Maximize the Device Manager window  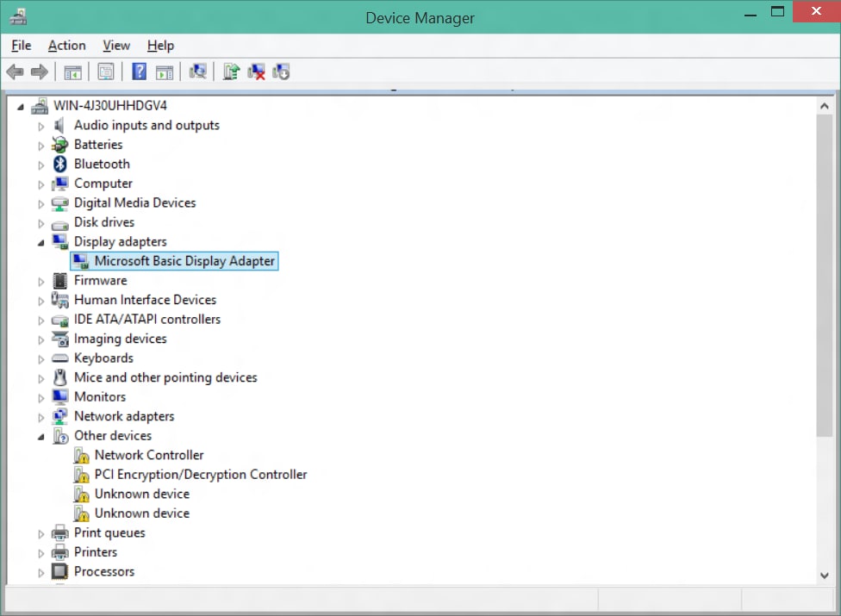coord(778,12)
